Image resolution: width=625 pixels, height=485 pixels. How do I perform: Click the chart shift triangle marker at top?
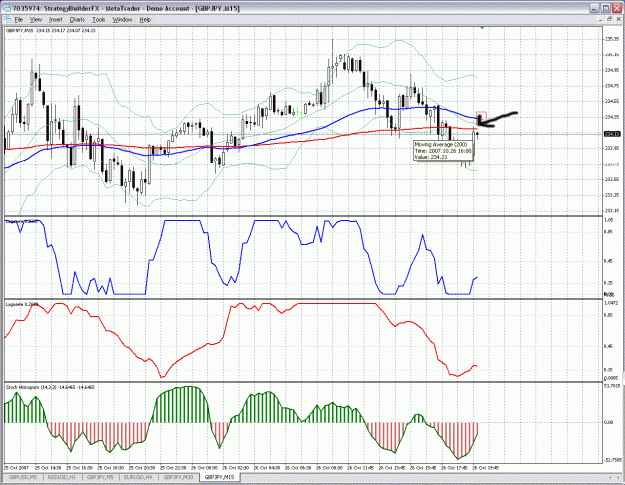click(x=482, y=28)
